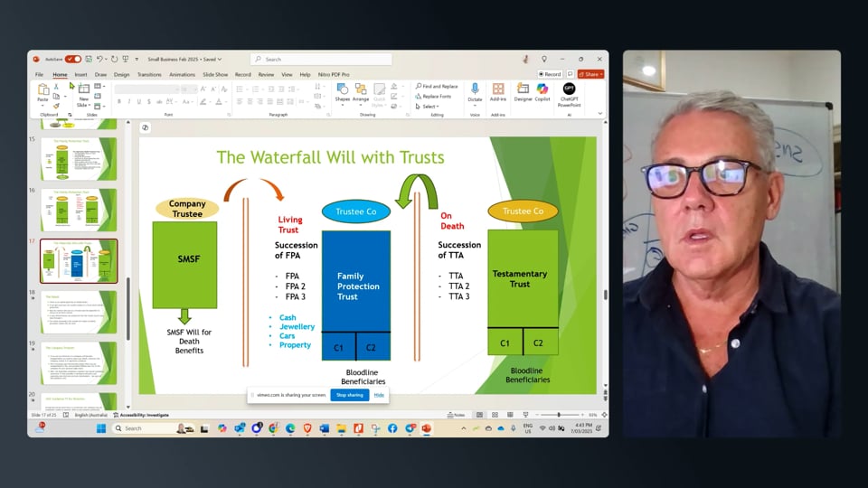Select slide 18 thumbnail
868x488 pixels.
point(79,312)
